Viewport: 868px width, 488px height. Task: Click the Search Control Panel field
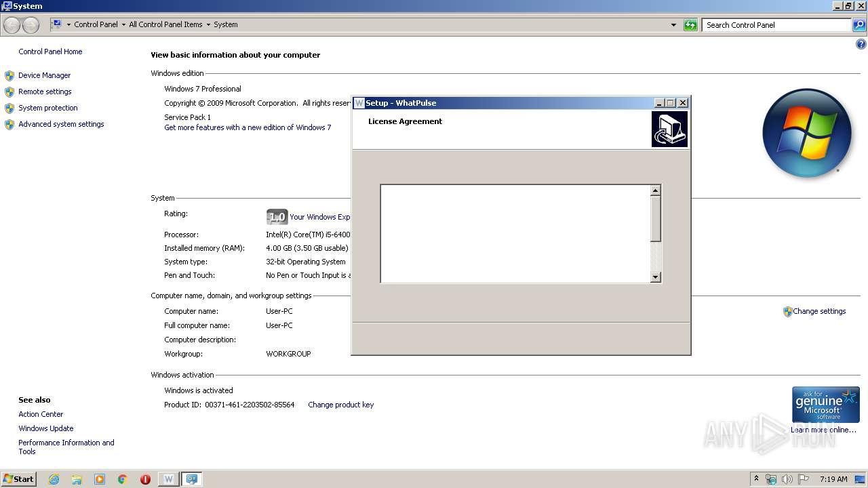coord(776,25)
